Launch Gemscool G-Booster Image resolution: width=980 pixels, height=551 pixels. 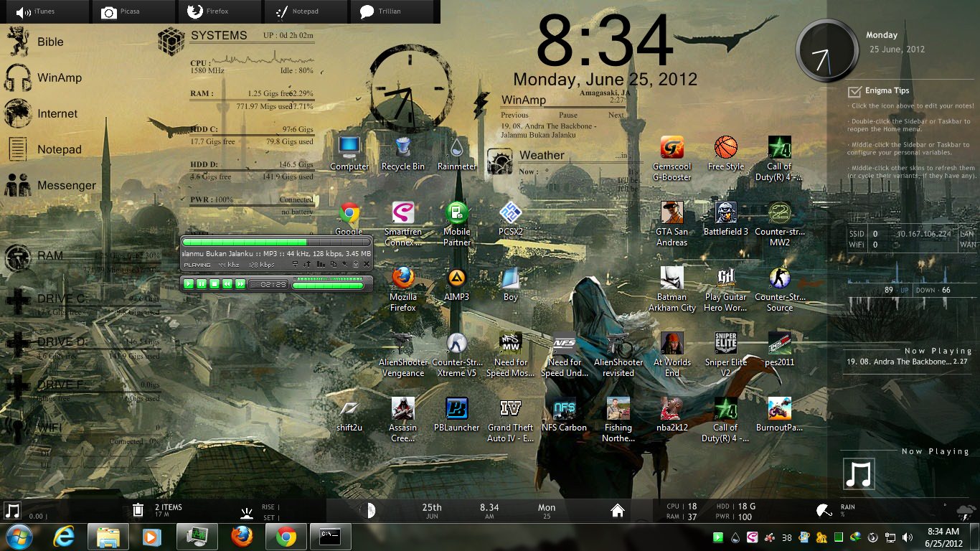pyautogui.click(x=672, y=158)
